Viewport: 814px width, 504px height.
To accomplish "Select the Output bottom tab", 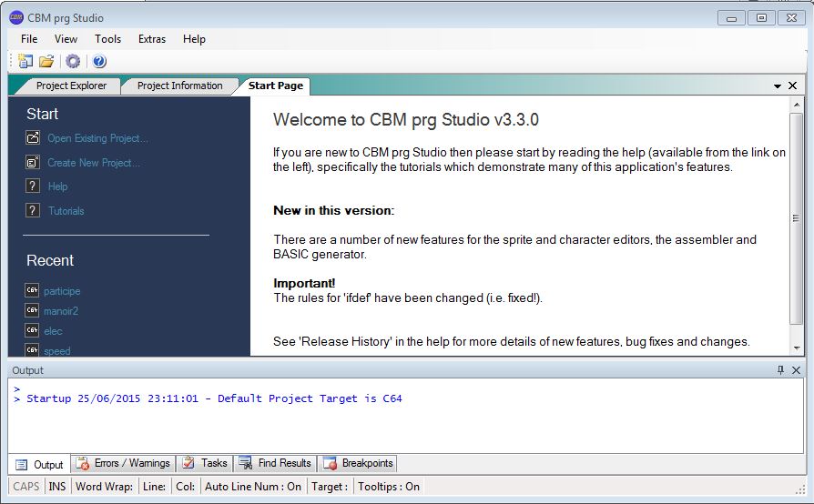I will click(39, 464).
